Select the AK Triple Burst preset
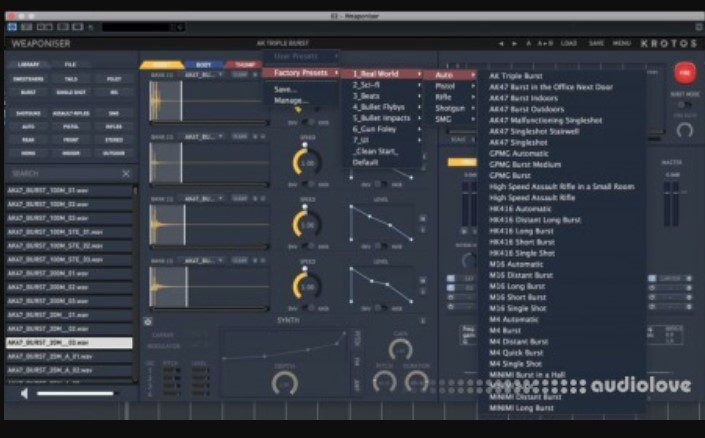The height and width of the screenshot is (438, 705). coord(516,76)
